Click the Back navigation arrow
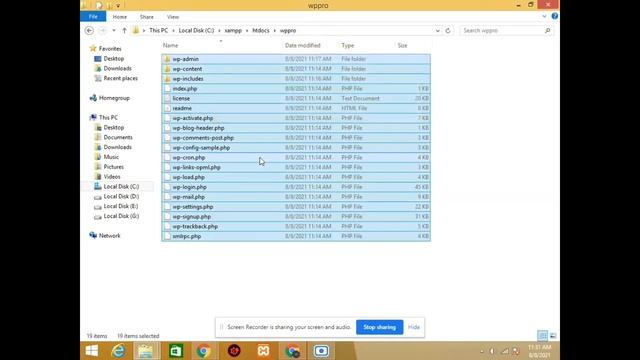 [89, 31]
